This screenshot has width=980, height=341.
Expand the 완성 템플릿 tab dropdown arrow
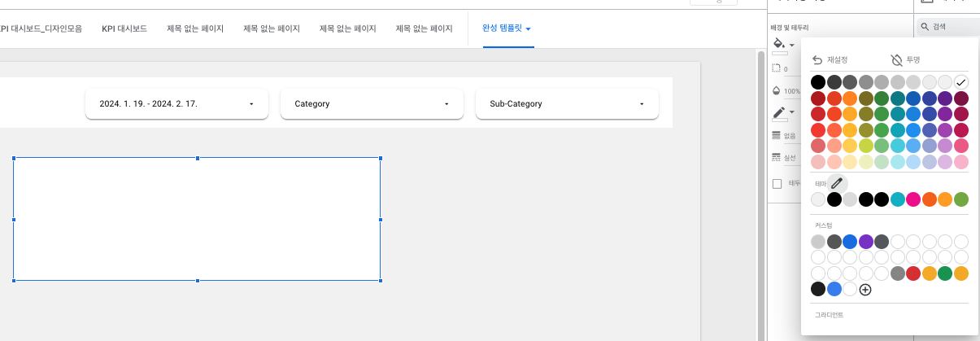pyautogui.click(x=529, y=29)
